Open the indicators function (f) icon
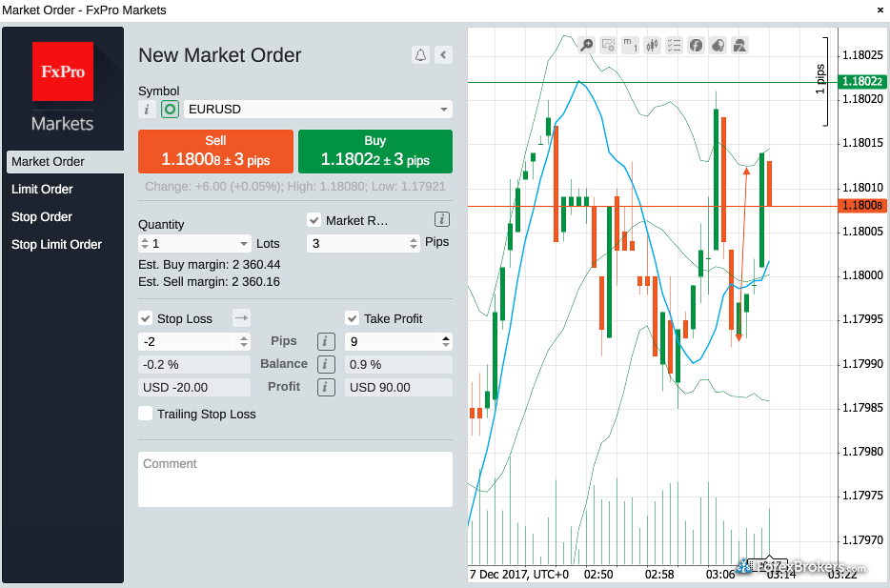 [x=696, y=45]
